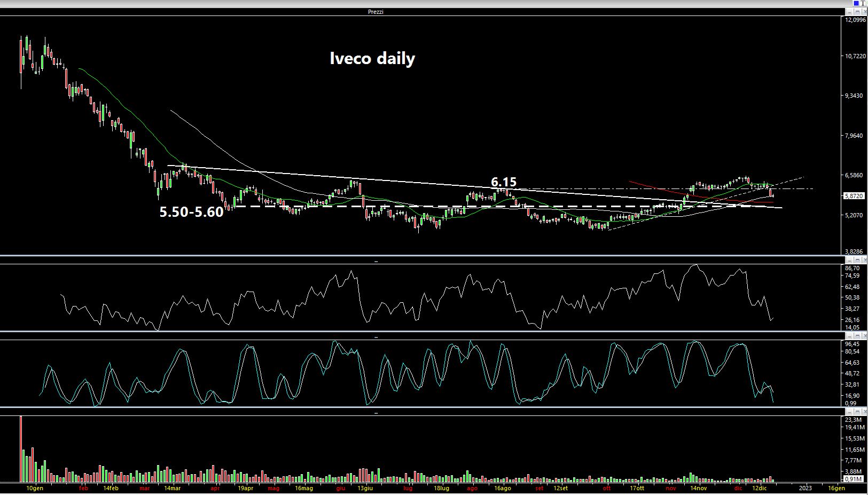868x495 pixels.
Task: Click the Prezzi panel title
Action: (x=376, y=12)
